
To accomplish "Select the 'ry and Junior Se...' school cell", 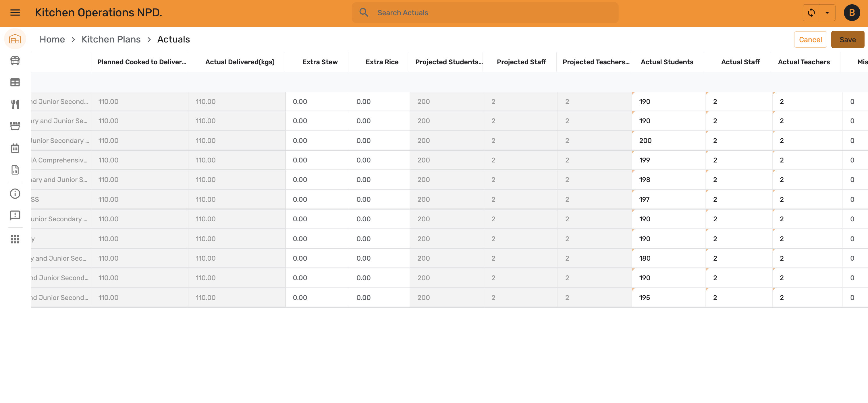I will coord(61,121).
